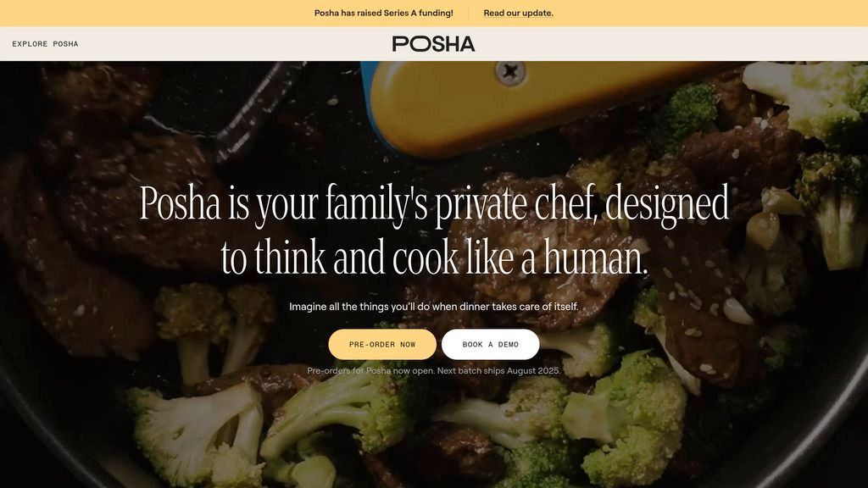Viewport: 868px width, 488px height.
Task: Click the Series A funding announcement text
Action: tap(384, 13)
